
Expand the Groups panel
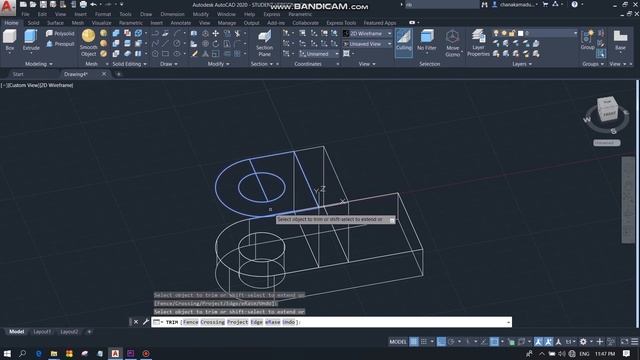coord(593,64)
